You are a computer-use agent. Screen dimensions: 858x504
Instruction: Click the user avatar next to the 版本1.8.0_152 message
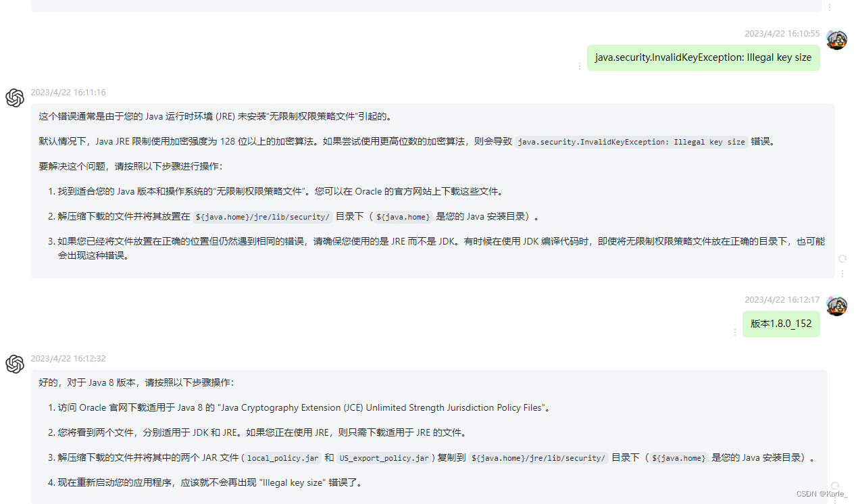[836, 306]
